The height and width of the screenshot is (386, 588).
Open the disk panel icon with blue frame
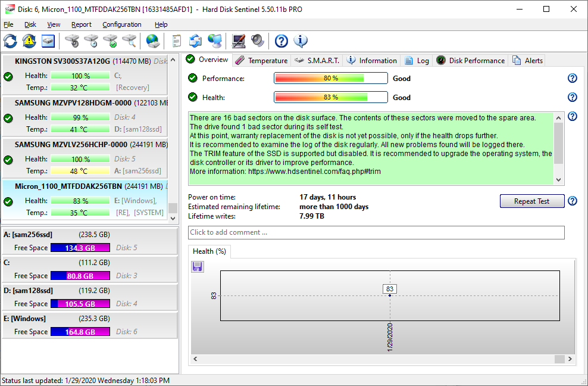48,41
